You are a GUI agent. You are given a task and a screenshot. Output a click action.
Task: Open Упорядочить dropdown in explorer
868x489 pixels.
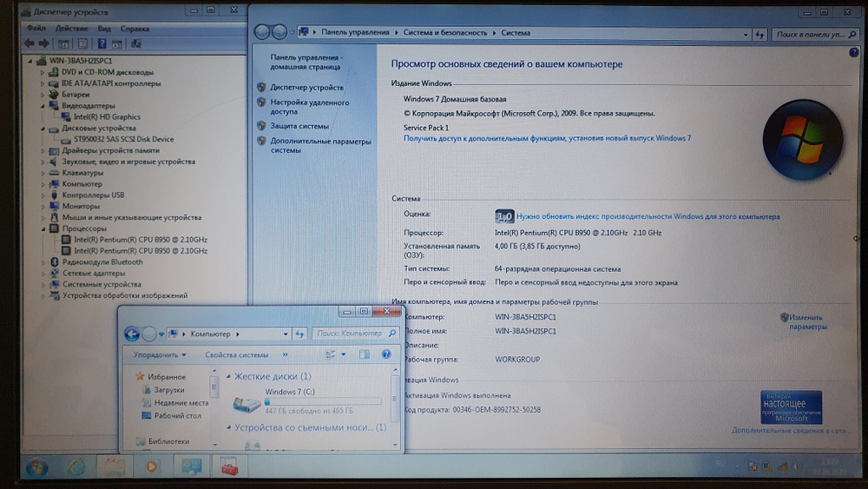(x=160, y=354)
